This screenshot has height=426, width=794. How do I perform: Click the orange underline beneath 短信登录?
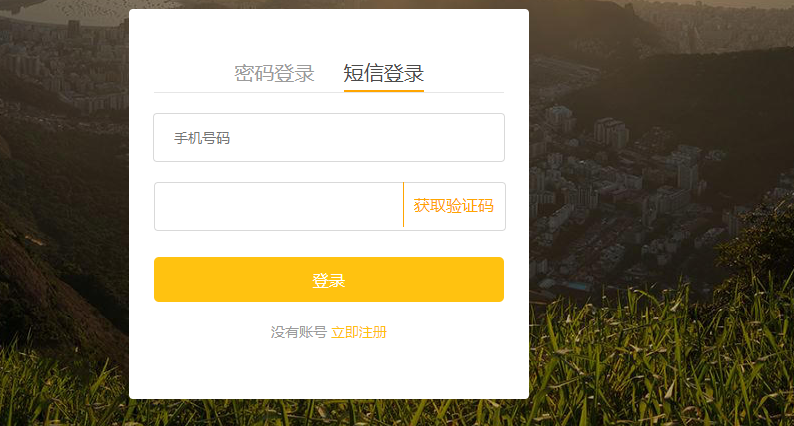[x=383, y=91]
